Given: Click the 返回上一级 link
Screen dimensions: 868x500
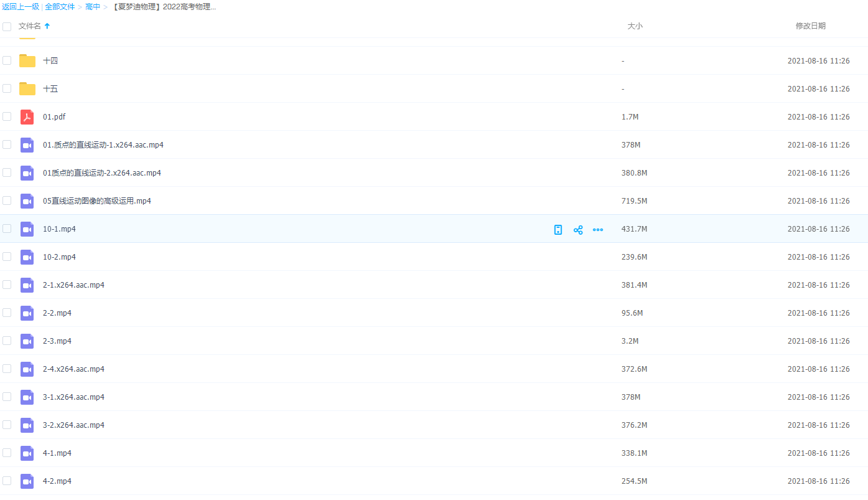Looking at the screenshot, I should [20, 7].
